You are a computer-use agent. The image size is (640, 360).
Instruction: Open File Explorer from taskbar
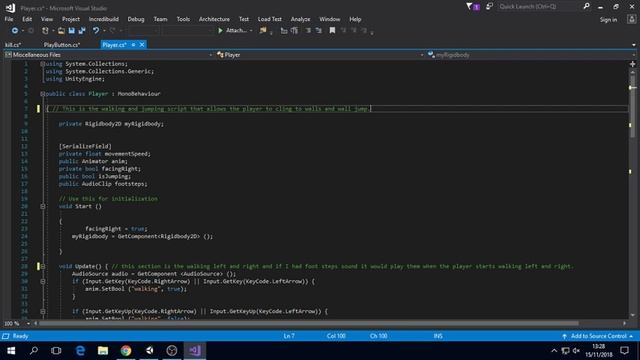pyautogui.click(x=103, y=351)
